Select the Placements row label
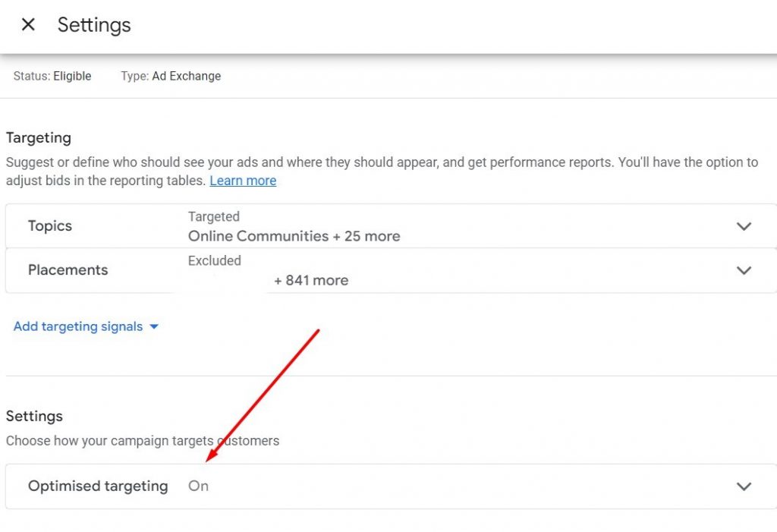Viewport: 777px width, 532px height. coord(68,270)
